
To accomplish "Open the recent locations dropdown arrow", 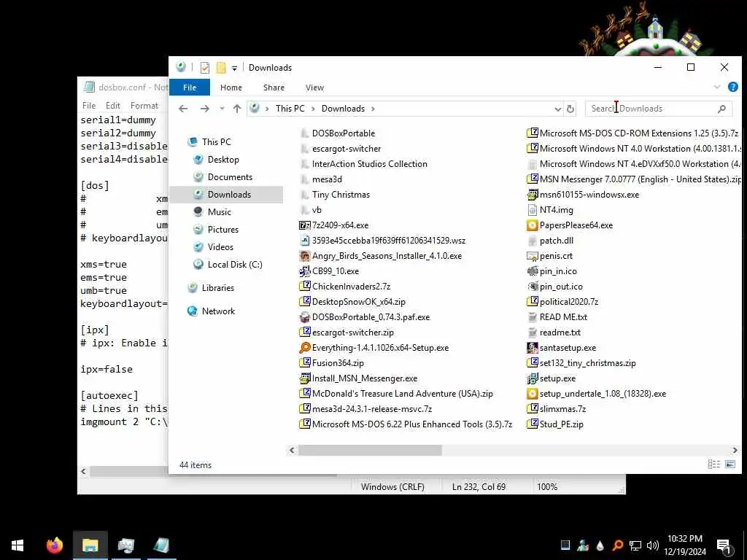I will click(x=222, y=109).
